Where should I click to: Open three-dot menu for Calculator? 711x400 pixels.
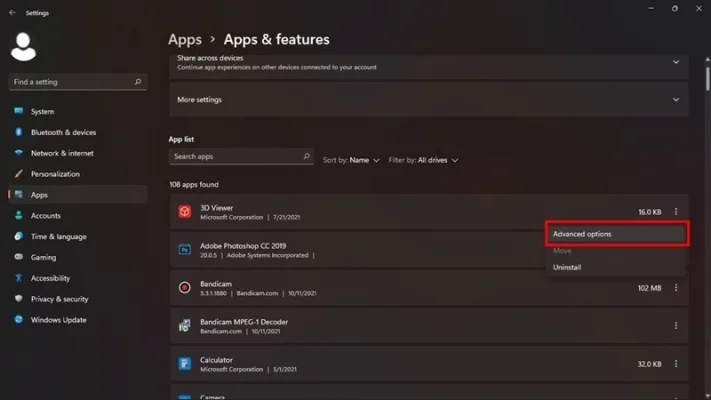(x=676, y=364)
